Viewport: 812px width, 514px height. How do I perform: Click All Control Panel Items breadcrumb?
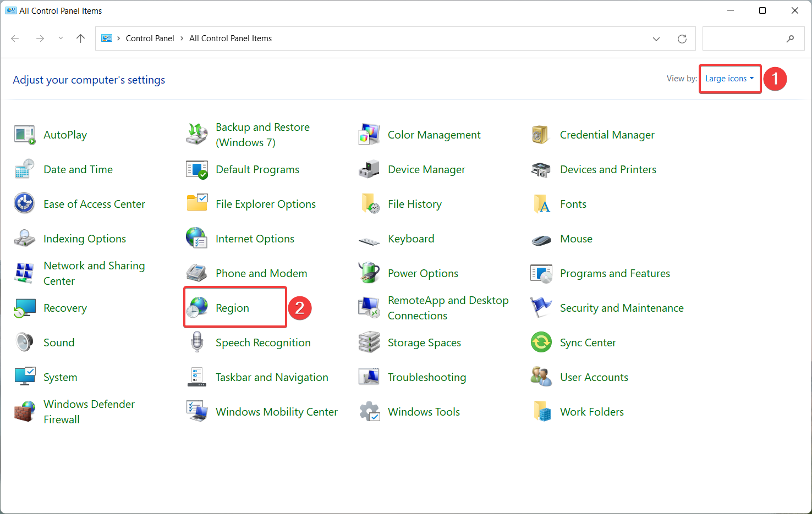point(231,38)
